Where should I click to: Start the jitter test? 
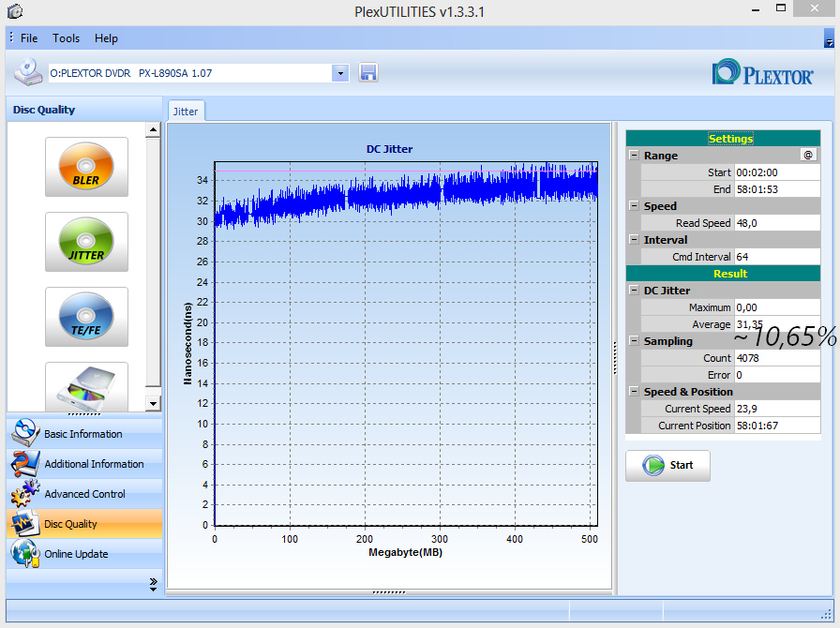point(667,465)
